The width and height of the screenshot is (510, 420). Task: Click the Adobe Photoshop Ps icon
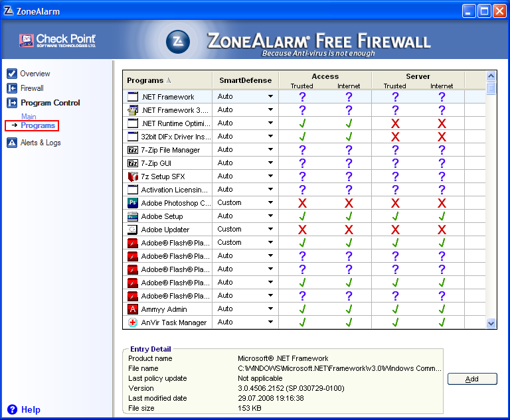click(133, 203)
